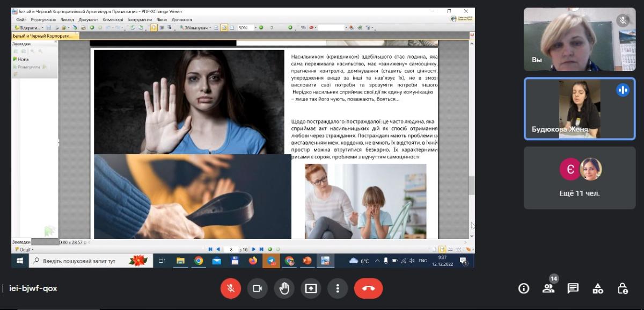Open the host controls lock icon
644x310 pixels.
point(623,289)
